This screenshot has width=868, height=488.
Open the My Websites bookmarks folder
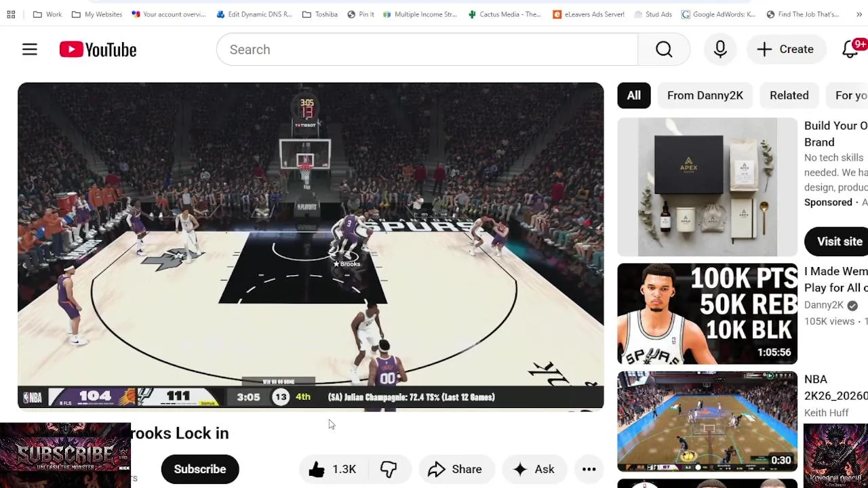coord(97,14)
